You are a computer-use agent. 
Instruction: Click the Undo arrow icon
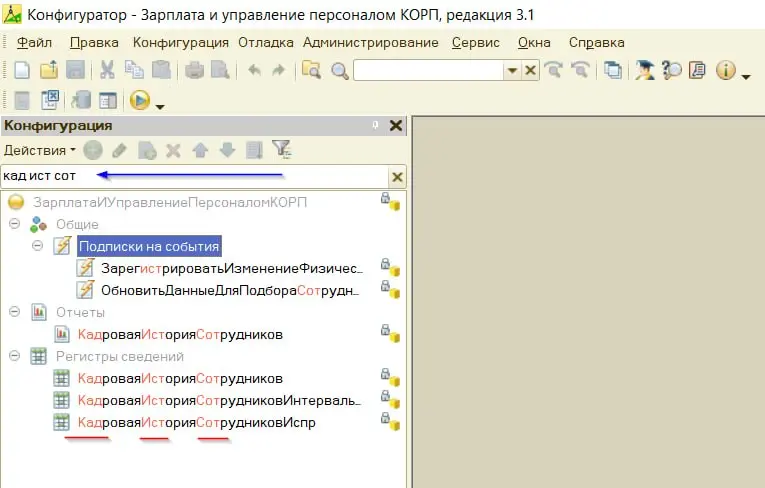[x=254, y=71]
